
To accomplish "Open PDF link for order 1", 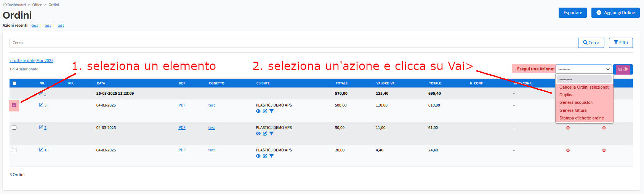I will [x=182, y=150].
